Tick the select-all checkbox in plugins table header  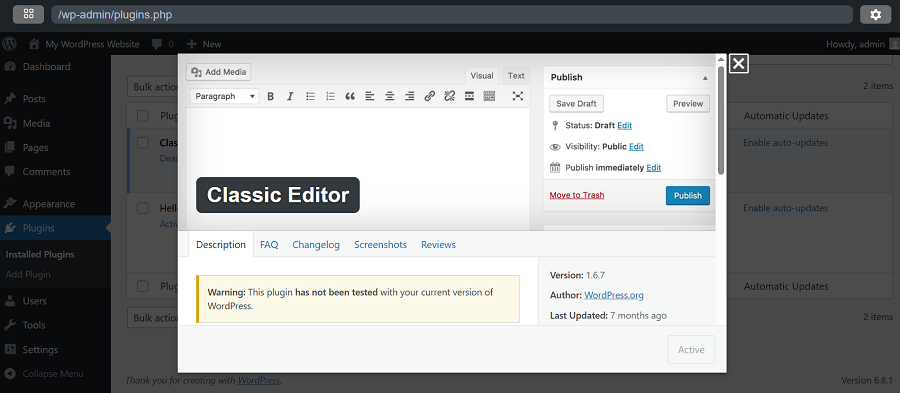coord(143,116)
